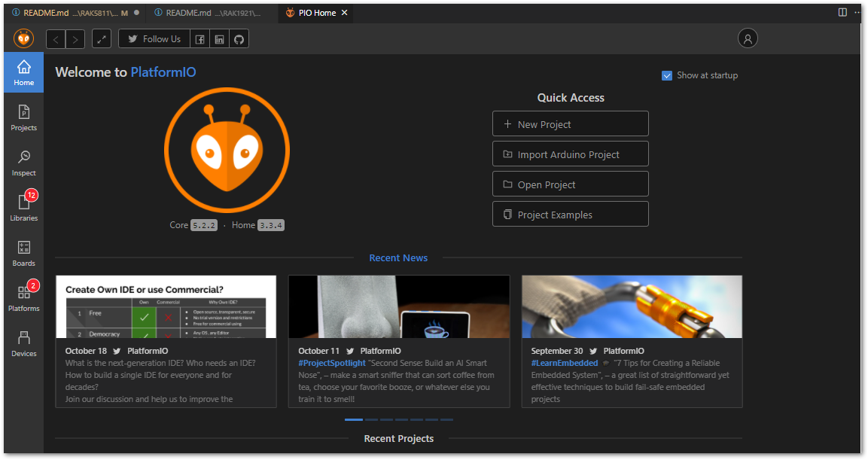The width and height of the screenshot is (868, 460).
Task: Open the Create Own IDE news thumbnail
Action: pyautogui.click(x=166, y=306)
